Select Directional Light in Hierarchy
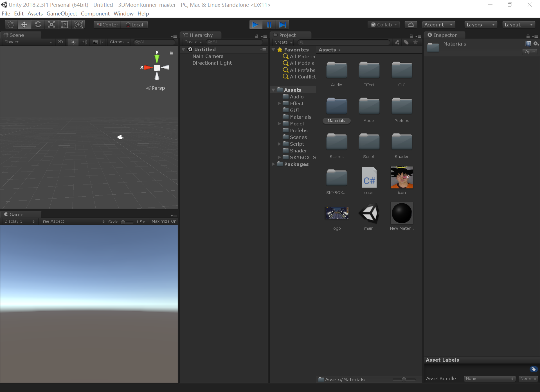 coord(212,63)
